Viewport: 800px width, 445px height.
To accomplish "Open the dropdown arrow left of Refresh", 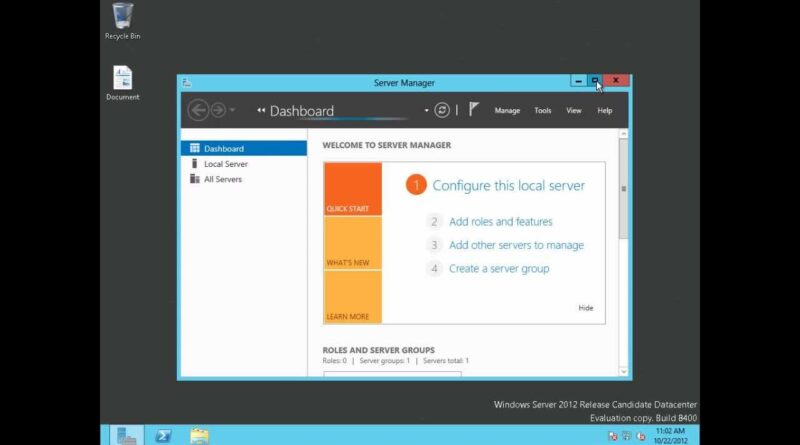I will click(426, 110).
